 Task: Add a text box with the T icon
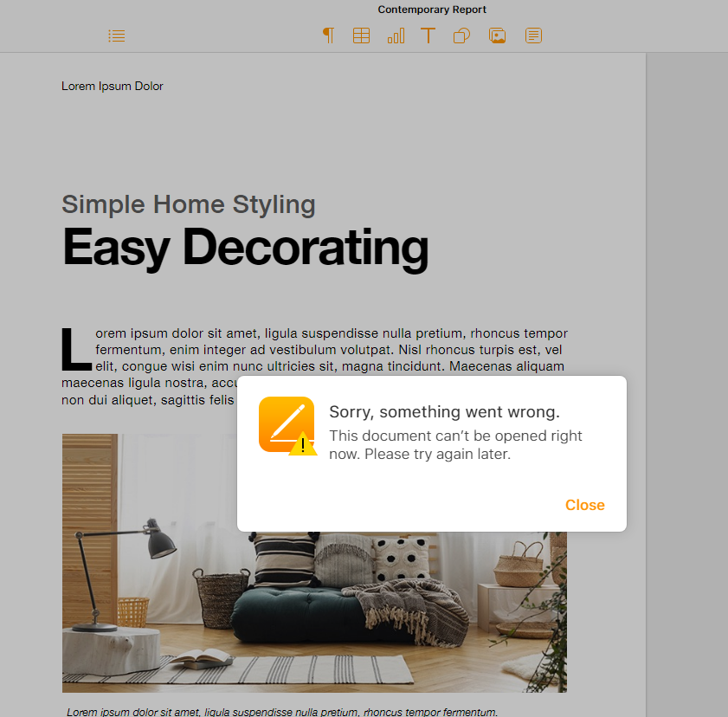point(428,36)
